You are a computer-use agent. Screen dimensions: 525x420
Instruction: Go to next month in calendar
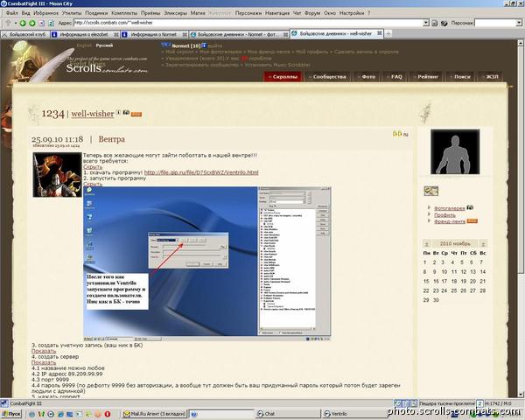click(x=483, y=244)
